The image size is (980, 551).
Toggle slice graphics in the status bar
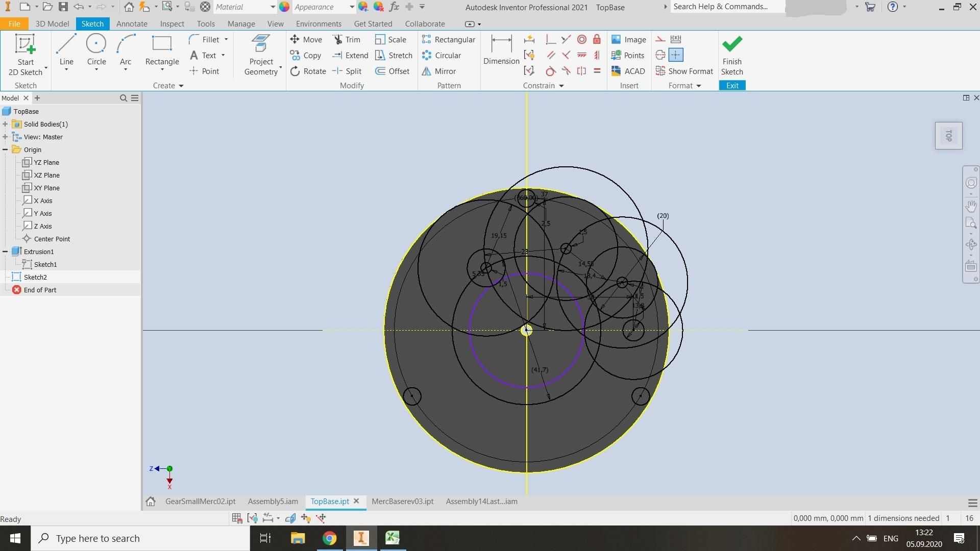[x=290, y=518]
